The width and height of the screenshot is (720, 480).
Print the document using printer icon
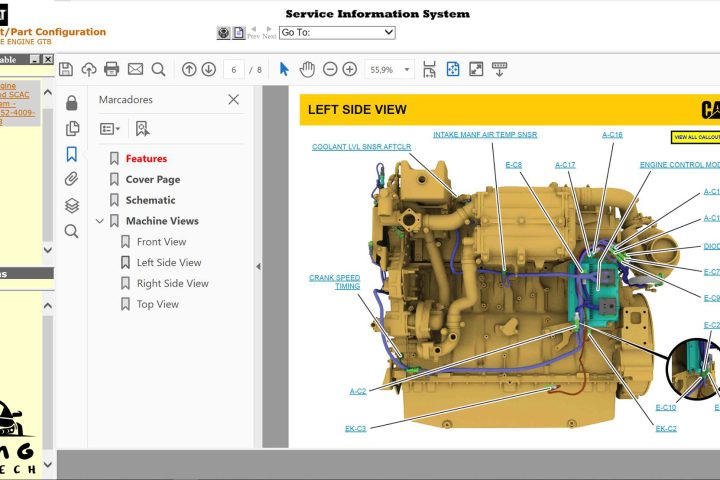tap(112, 69)
